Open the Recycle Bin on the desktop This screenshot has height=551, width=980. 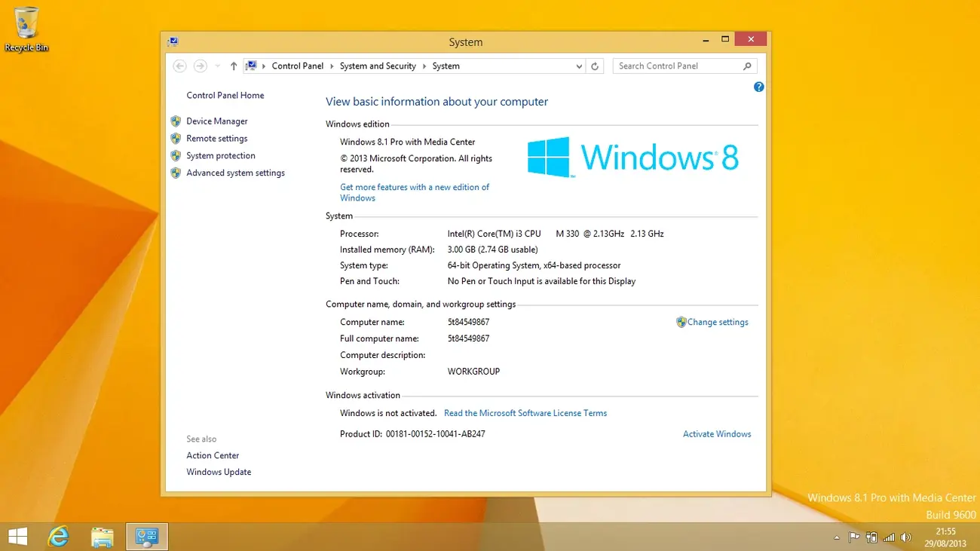26,23
